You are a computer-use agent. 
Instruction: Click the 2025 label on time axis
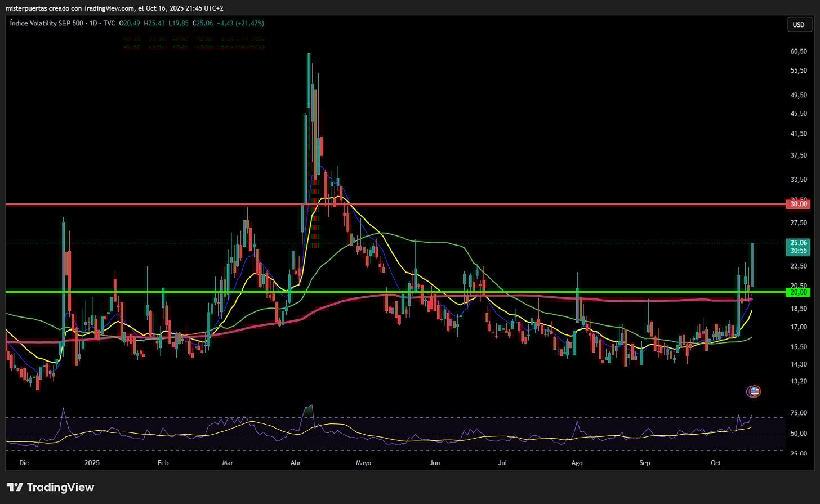[x=92, y=463]
